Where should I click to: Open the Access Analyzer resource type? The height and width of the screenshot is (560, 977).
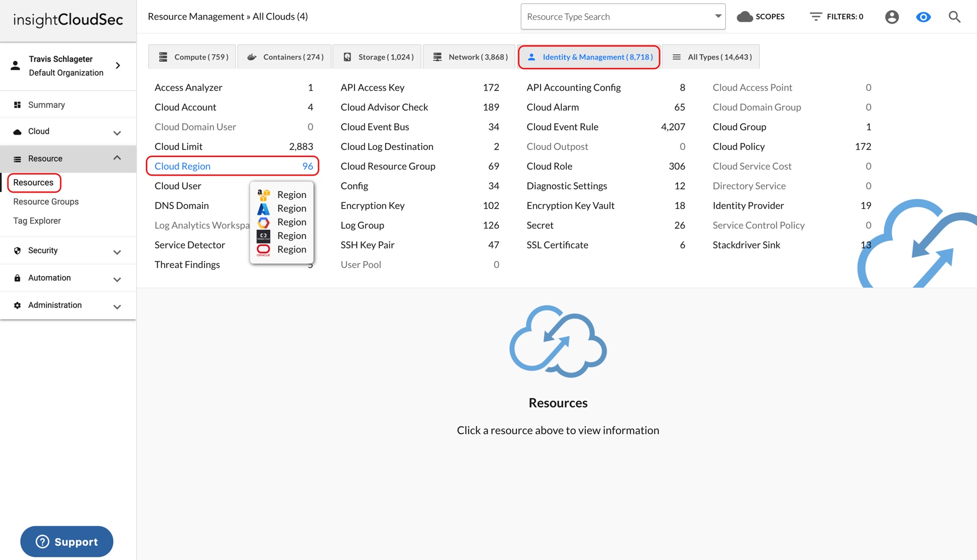pos(234,87)
